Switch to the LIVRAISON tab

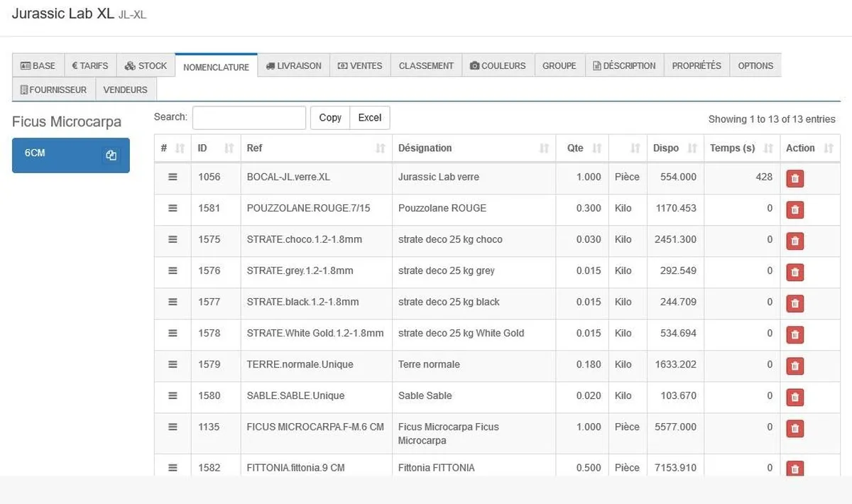point(293,66)
